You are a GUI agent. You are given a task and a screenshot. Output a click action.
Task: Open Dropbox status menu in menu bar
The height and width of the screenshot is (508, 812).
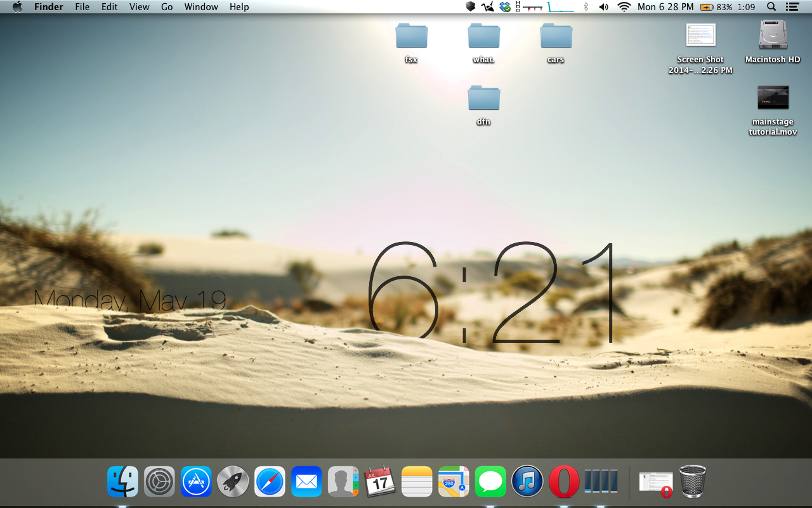pyautogui.click(x=505, y=7)
